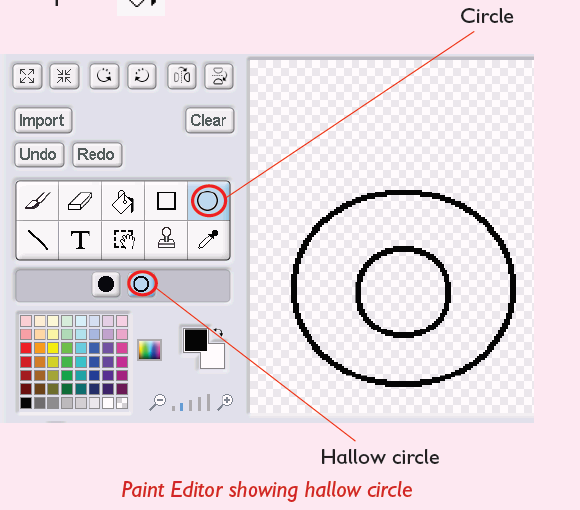Click the grow (enlarge) icon button
This screenshot has height=510, width=580.
(x=27, y=76)
